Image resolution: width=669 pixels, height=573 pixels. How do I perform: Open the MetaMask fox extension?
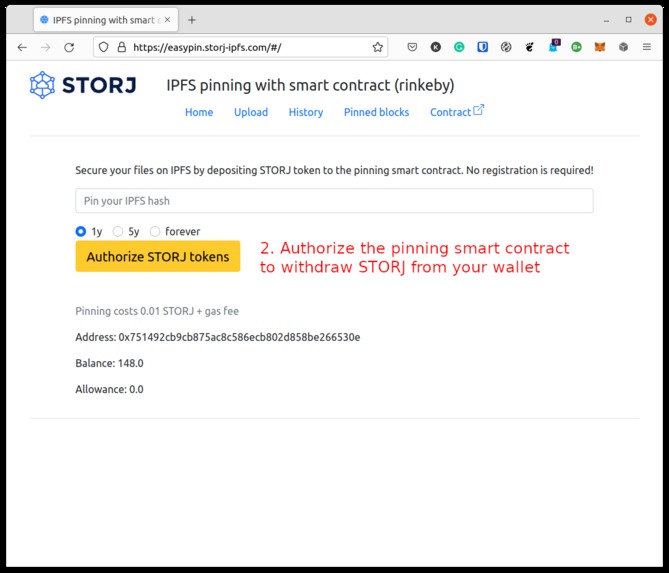(600, 47)
